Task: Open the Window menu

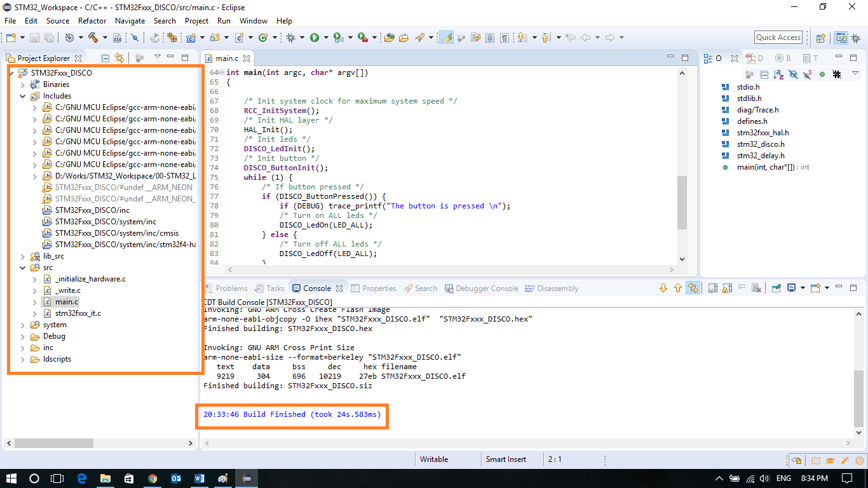Action: 254,20
